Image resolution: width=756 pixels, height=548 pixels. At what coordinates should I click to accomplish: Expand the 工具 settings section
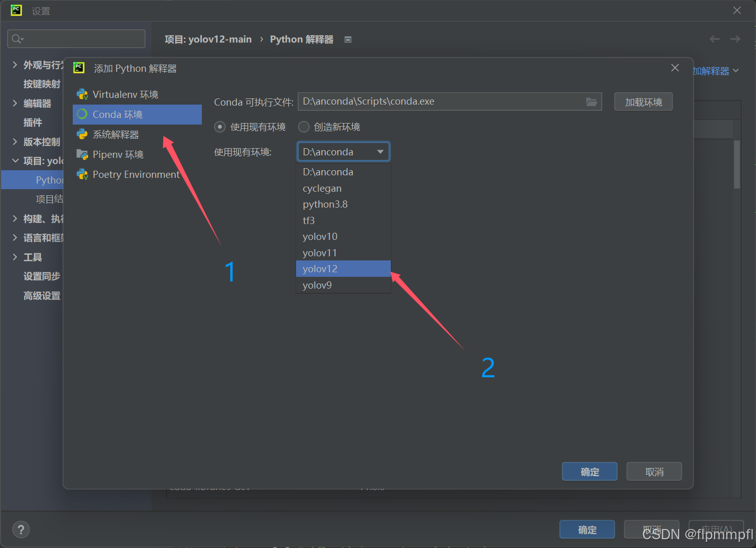(x=15, y=257)
